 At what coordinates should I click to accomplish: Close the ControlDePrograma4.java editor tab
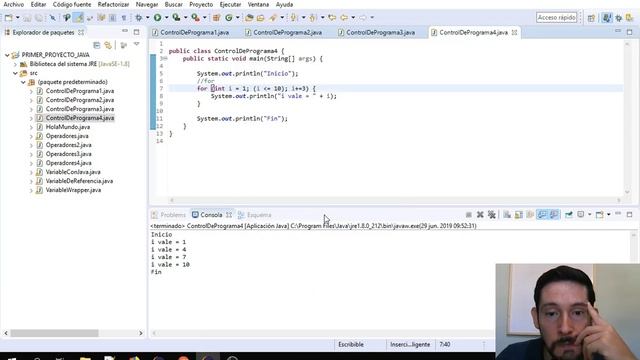pyautogui.click(x=514, y=33)
